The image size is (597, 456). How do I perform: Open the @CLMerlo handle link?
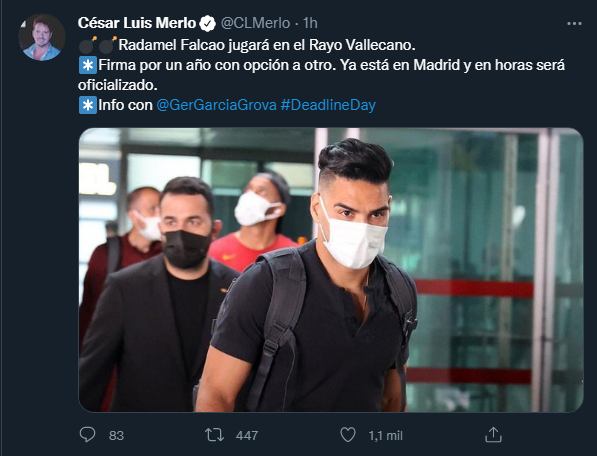click(255, 23)
